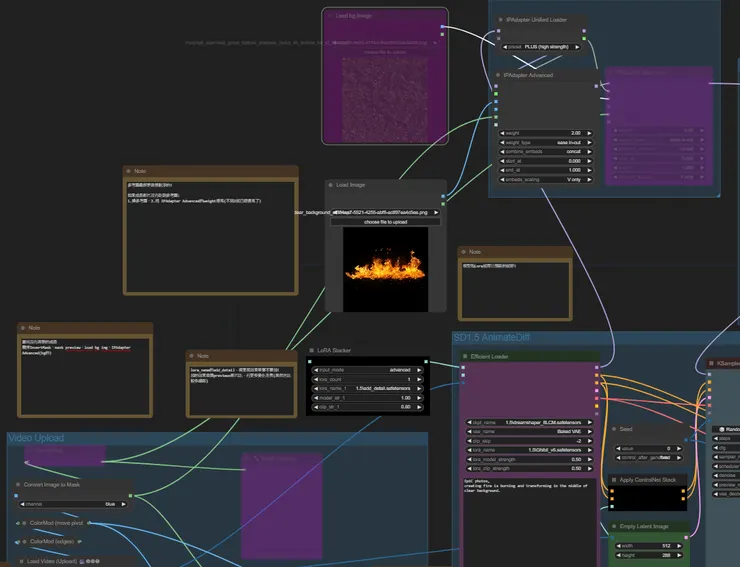Click the Random seed toggle in KSampler

click(726, 429)
